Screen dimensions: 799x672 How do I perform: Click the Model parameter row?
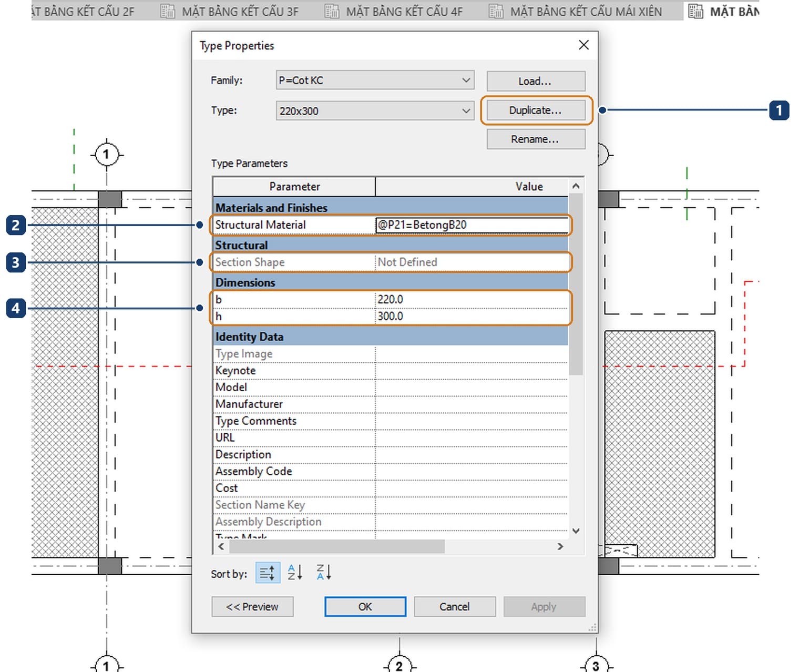[391, 388]
